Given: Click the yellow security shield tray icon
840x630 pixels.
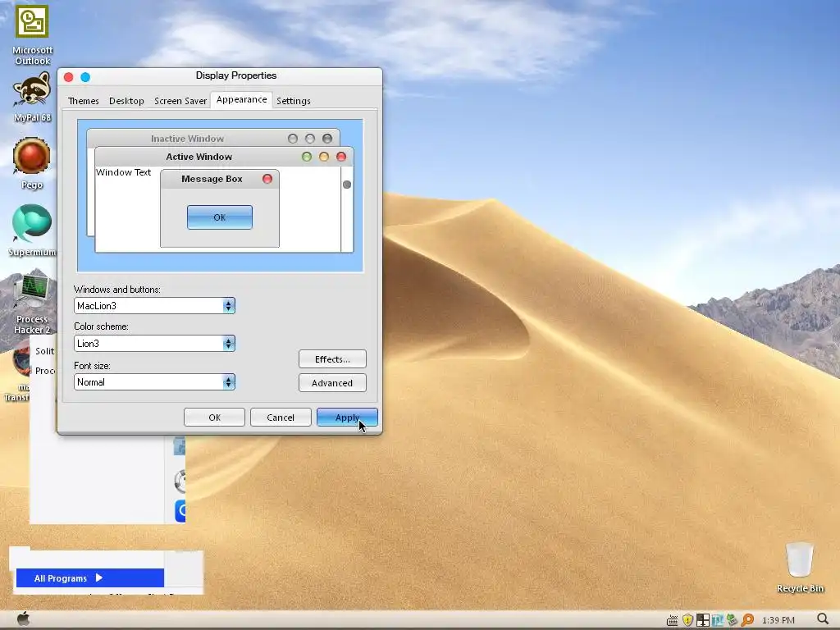Looking at the screenshot, I should point(687,620).
